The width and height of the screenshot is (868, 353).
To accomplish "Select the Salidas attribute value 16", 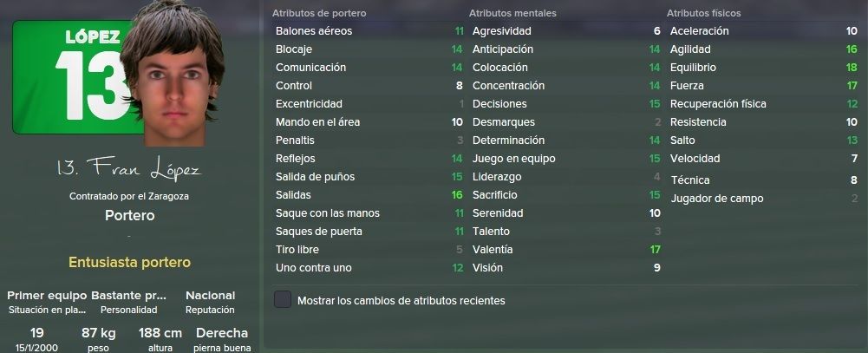I will [457, 195].
